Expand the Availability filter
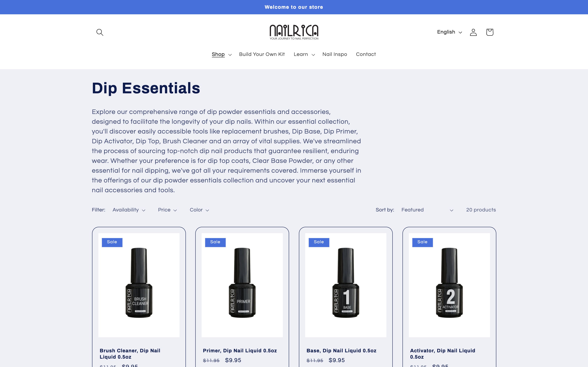The height and width of the screenshot is (367, 588). (x=129, y=210)
